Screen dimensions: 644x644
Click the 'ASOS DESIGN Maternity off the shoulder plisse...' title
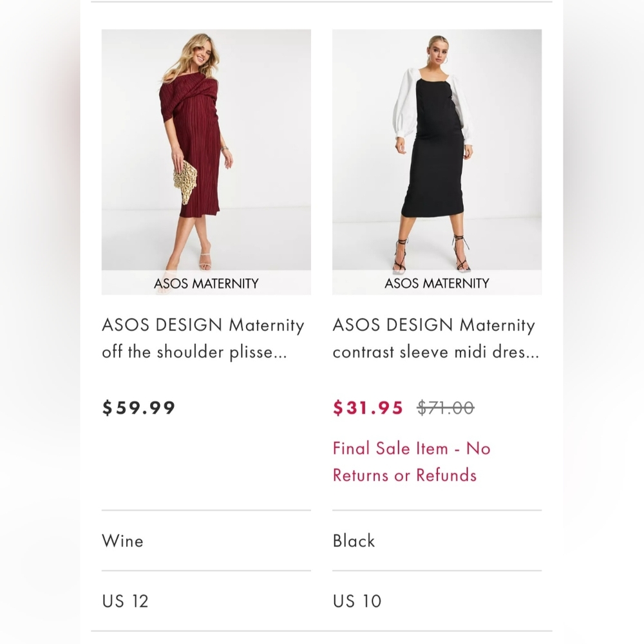coord(204,338)
